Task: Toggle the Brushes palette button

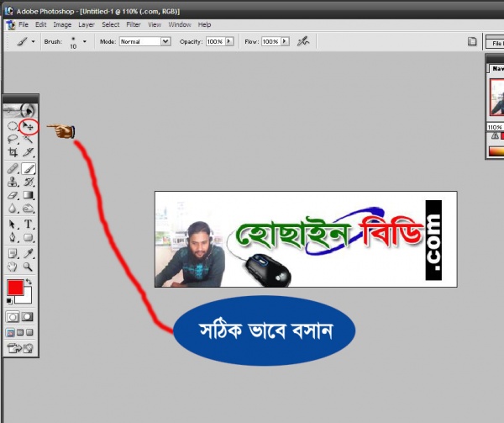Action: [472, 41]
